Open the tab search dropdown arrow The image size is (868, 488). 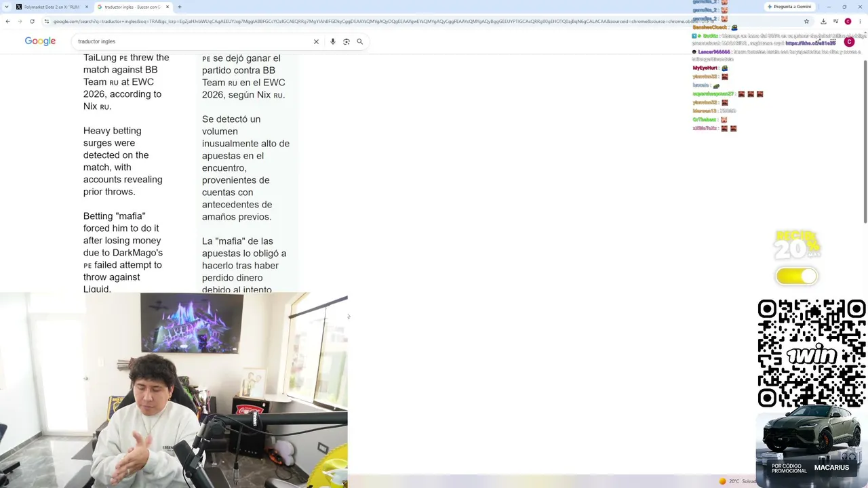pyautogui.click(x=8, y=7)
